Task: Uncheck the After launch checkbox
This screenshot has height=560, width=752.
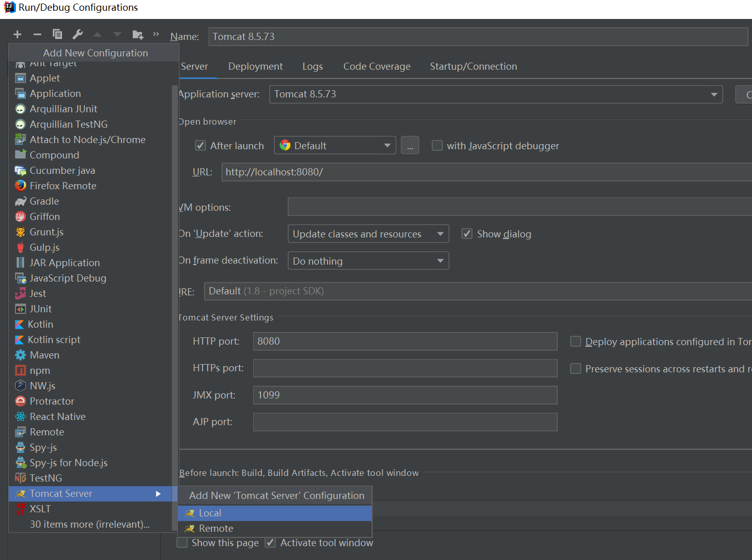Action: pyautogui.click(x=200, y=146)
